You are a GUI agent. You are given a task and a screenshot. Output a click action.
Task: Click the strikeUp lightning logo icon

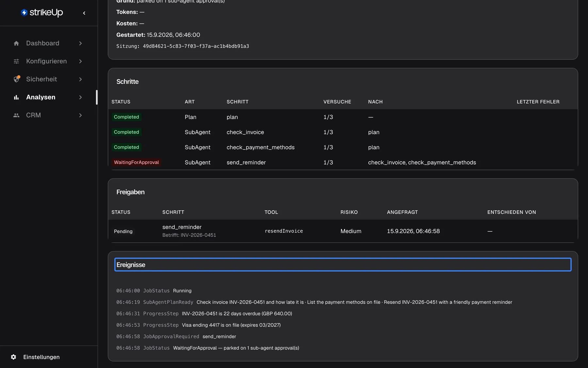(x=24, y=12)
